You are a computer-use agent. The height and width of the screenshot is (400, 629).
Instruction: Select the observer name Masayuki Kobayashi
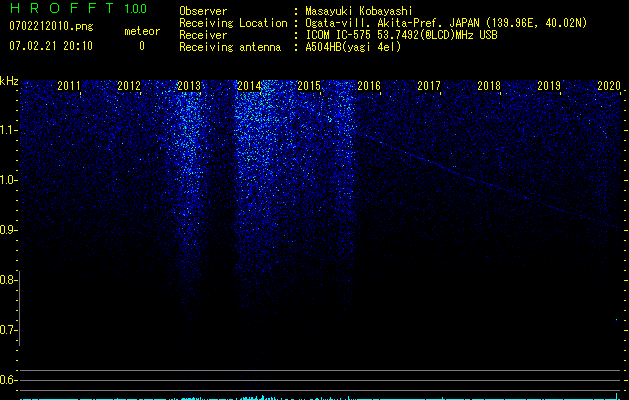[359, 11]
